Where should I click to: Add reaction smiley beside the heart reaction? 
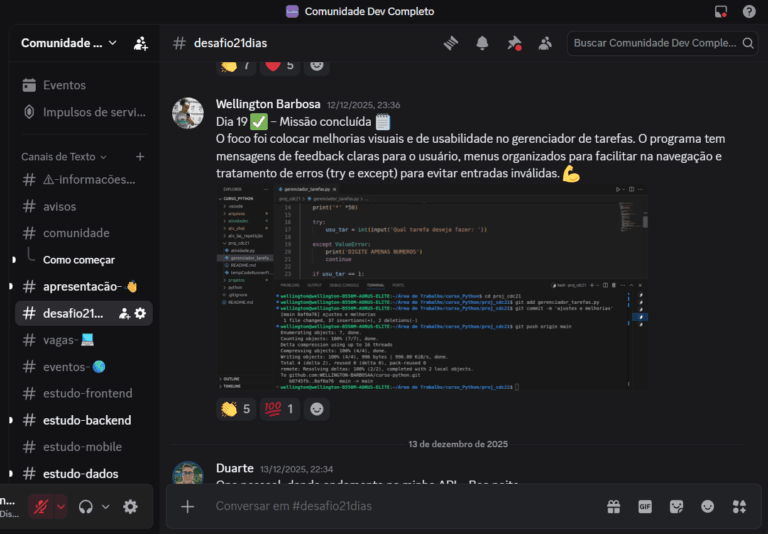coord(317,66)
